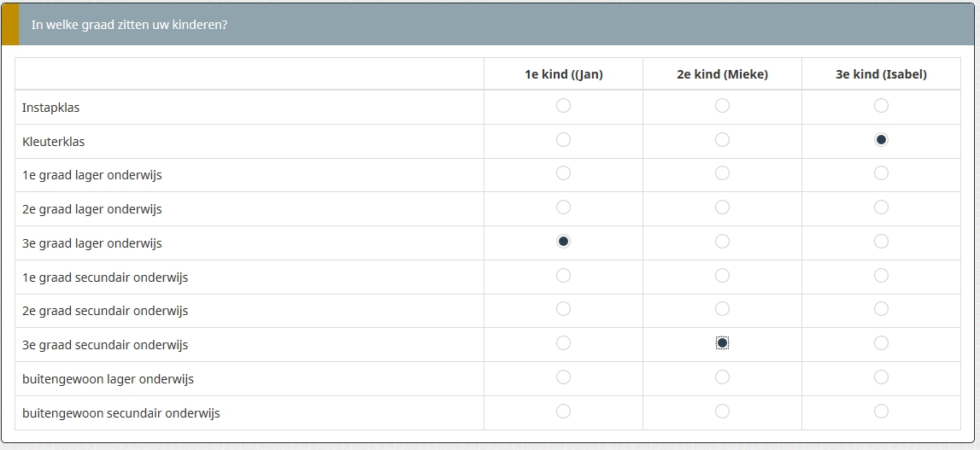980x450 pixels.
Task: Choose Instapklas for 3e kind (Isabel)
Action: point(881,106)
